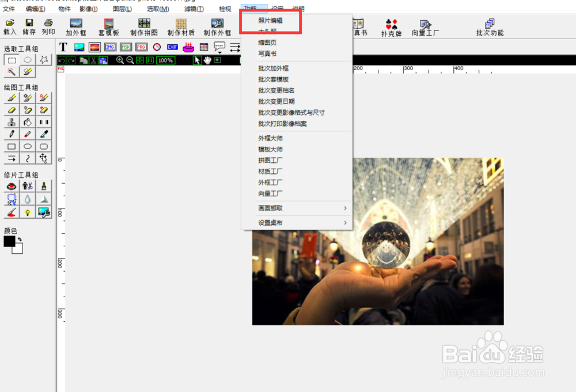Select the clone stamp tool
The width and height of the screenshot is (576, 392).
pyautogui.click(x=12, y=122)
